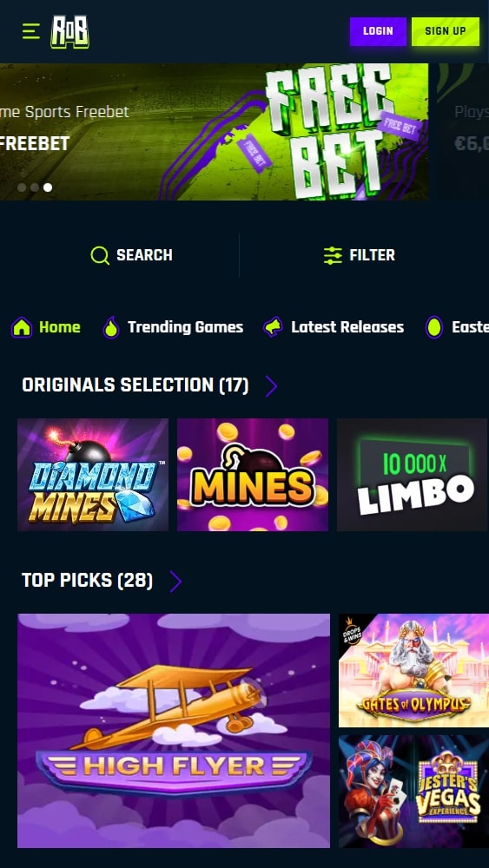The image size is (489, 868).
Task: Click the SIGN UP button
Action: pyautogui.click(x=446, y=31)
